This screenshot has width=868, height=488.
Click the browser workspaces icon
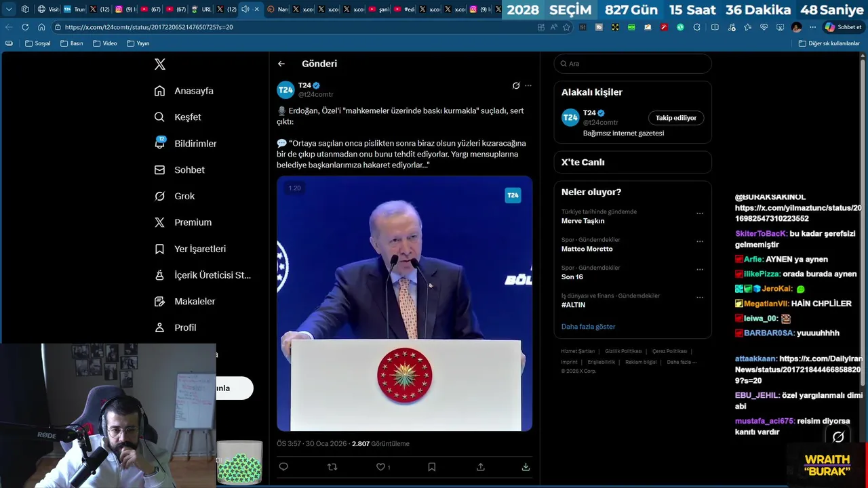click(25, 9)
